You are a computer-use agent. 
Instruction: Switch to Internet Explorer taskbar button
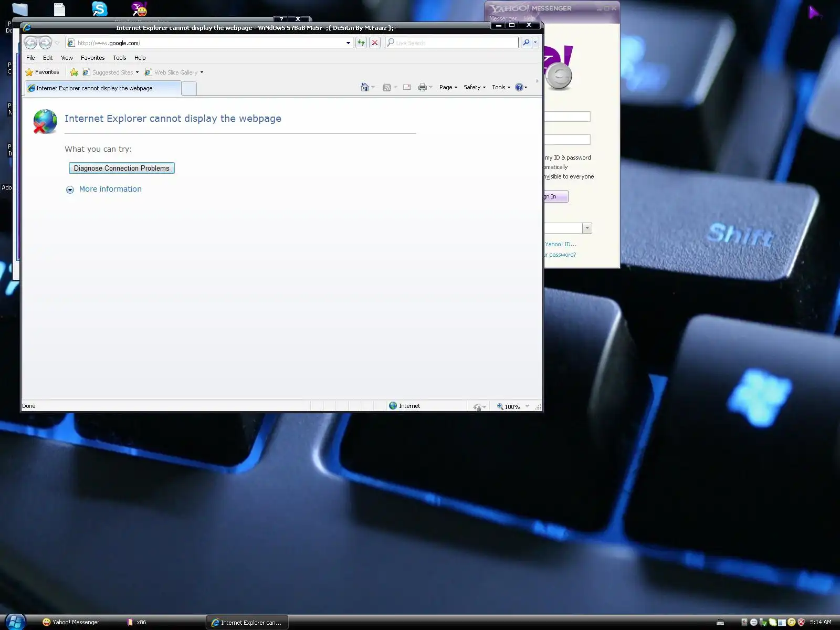[x=247, y=622]
